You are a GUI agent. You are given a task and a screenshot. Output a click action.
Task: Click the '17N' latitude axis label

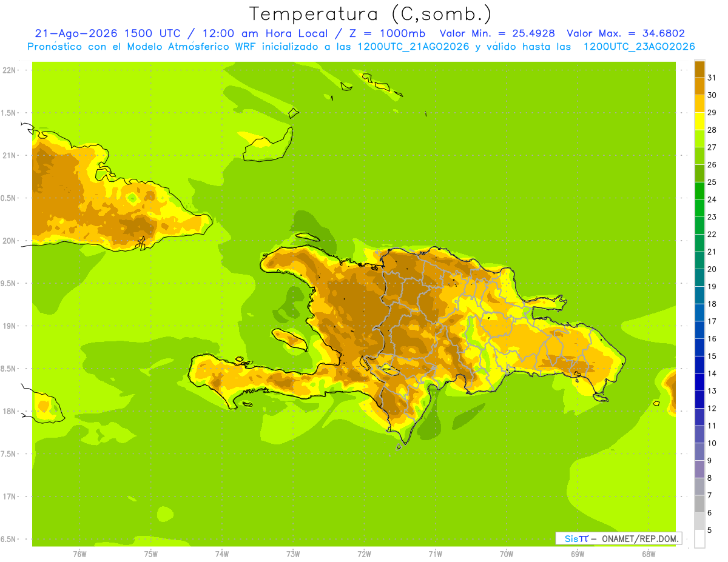(x=8, y=497)
